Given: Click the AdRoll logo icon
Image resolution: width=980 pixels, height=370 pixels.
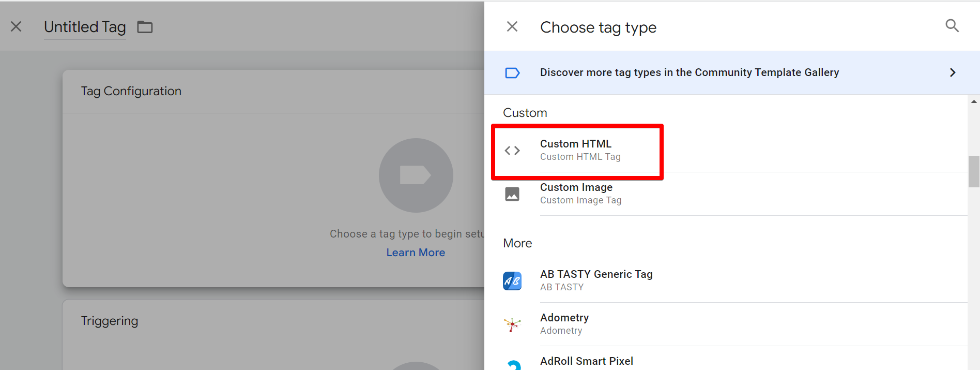Looking at the screenshot, I should (513, 365).
